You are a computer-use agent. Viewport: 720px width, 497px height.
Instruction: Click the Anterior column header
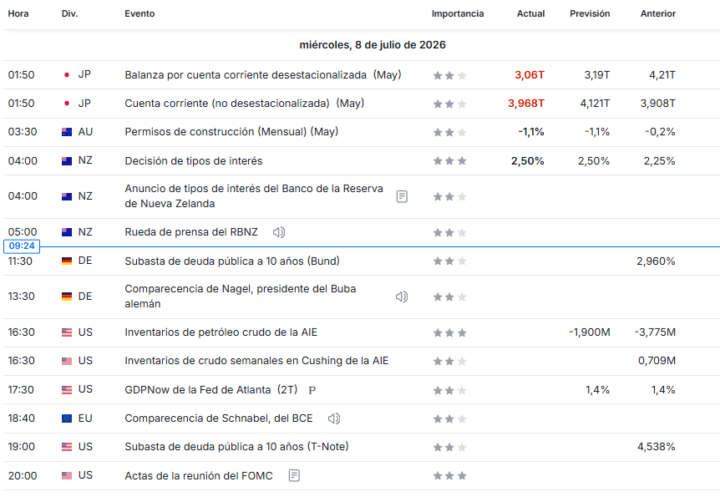[x=658, y=14]
